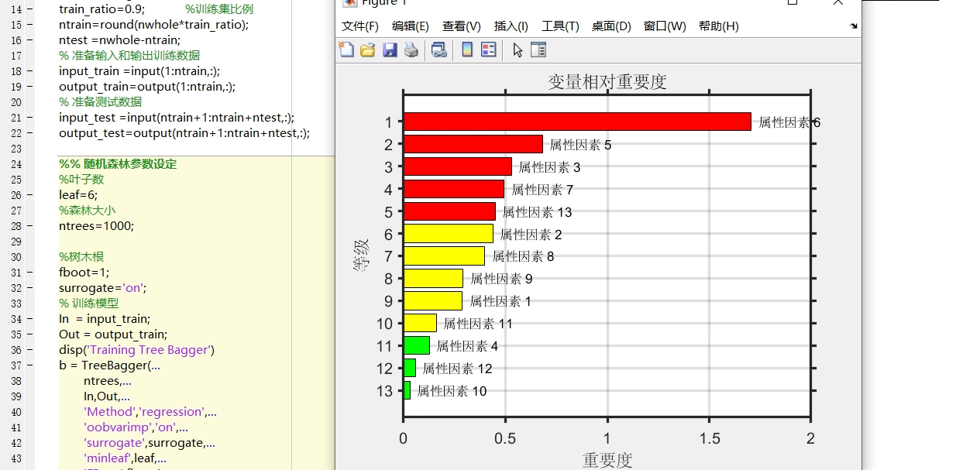Click the bar label 属性因素 9
This screenshot has width=980, height=470.
[501, 279]
